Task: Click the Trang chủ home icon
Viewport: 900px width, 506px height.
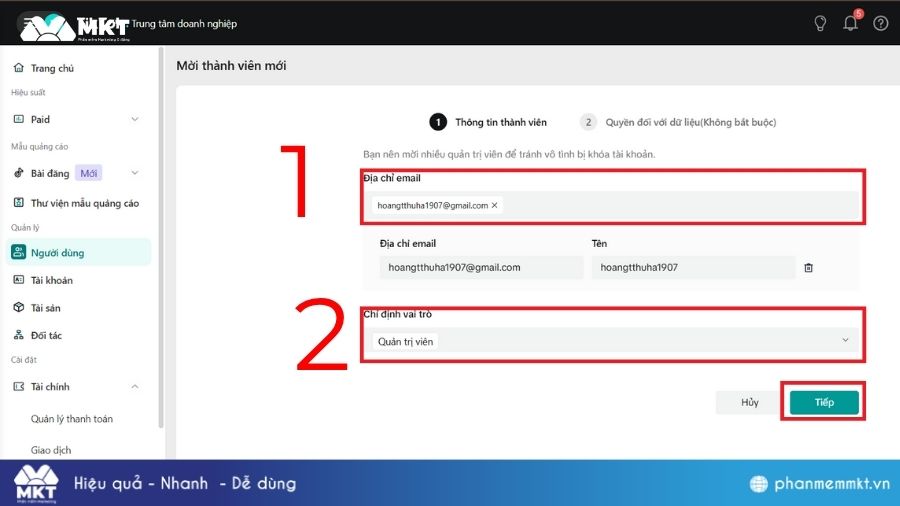Action: pyautogui.click(x=18, y=68)
